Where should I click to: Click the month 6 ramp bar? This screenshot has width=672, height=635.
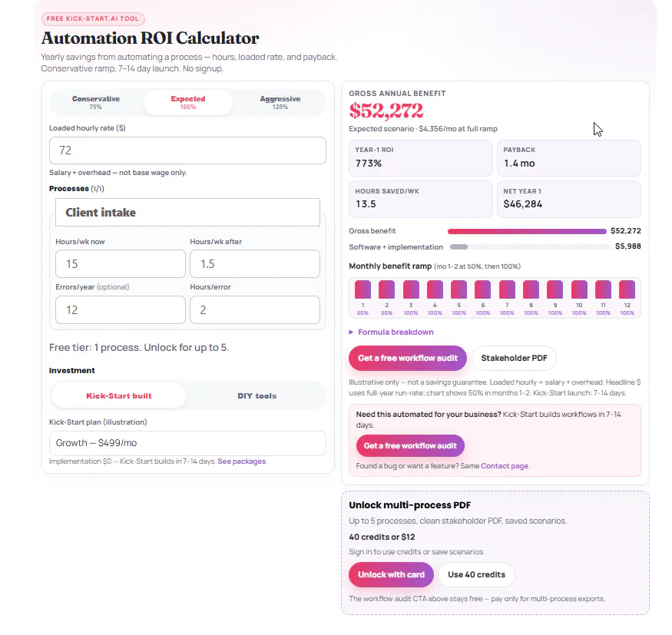point(483,289)
